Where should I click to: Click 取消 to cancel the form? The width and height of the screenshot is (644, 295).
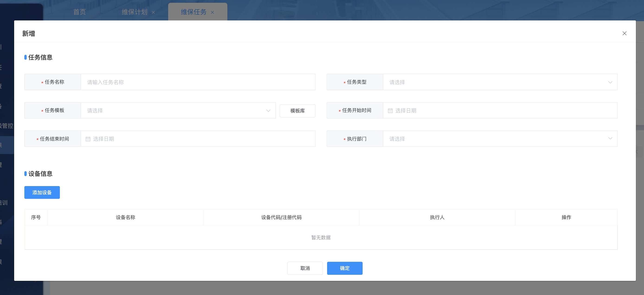(305, 268)
